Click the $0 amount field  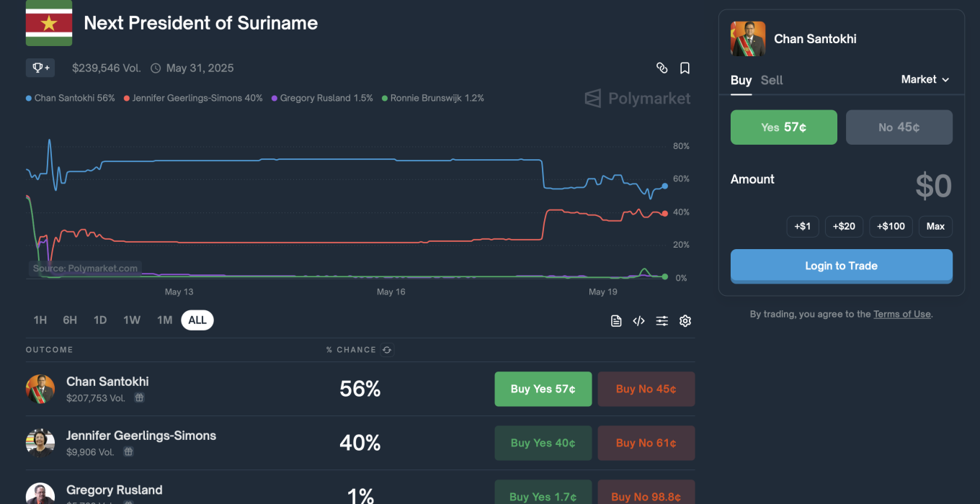(933, 186)
